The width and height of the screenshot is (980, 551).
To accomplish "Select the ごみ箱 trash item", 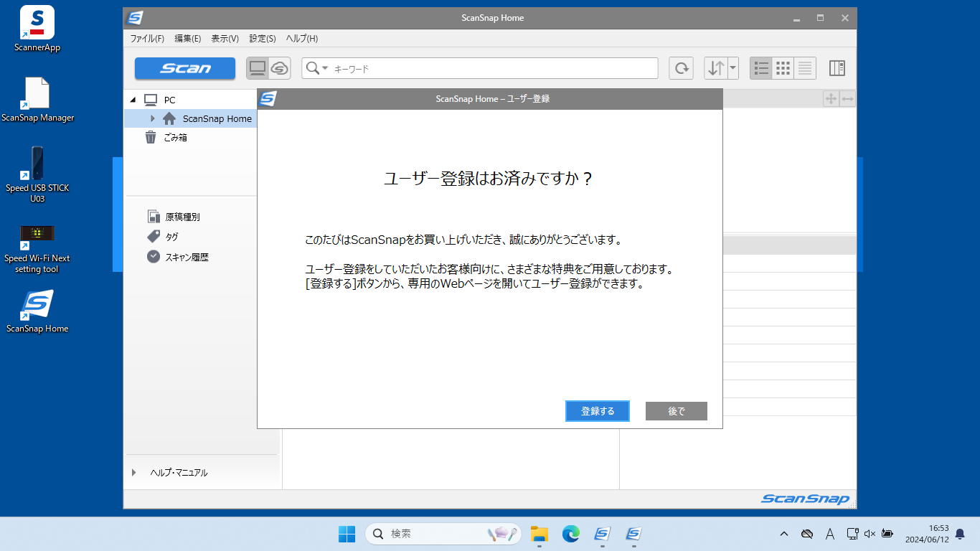I will point(176,137).
